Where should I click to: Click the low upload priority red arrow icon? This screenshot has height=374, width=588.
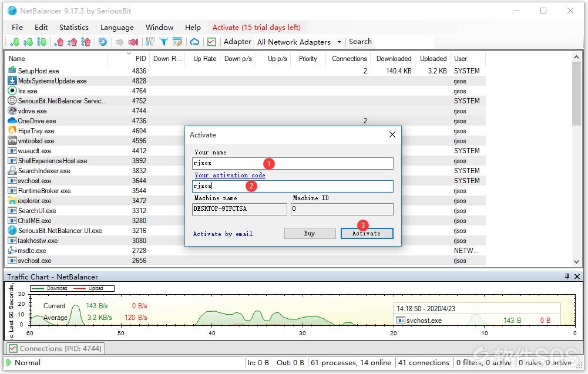pos(59,42)
